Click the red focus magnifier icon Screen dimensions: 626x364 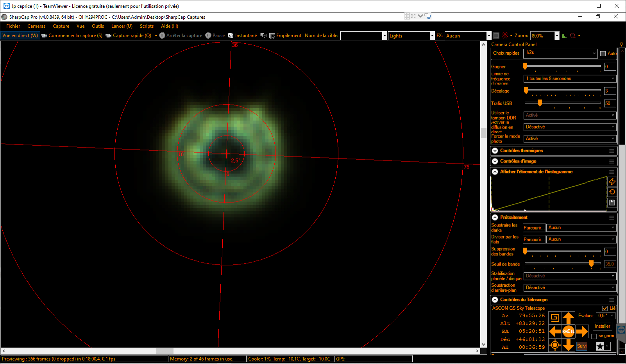pyautogui.click(x=573, y=36)
